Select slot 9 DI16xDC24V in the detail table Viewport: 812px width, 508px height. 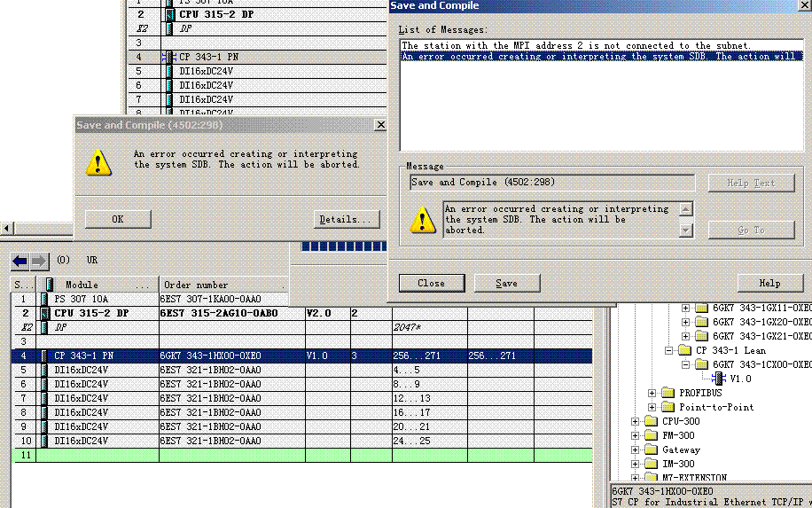(x=302, y=426)
